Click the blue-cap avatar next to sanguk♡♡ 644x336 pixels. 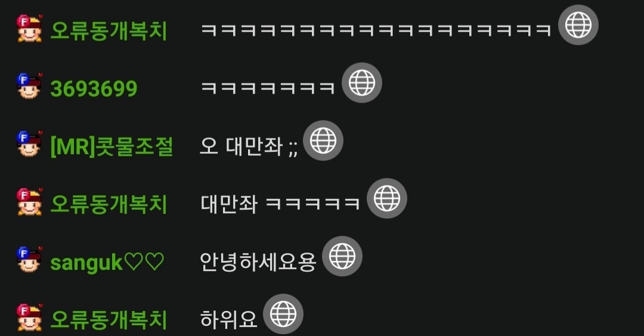(x=29, y=260)
